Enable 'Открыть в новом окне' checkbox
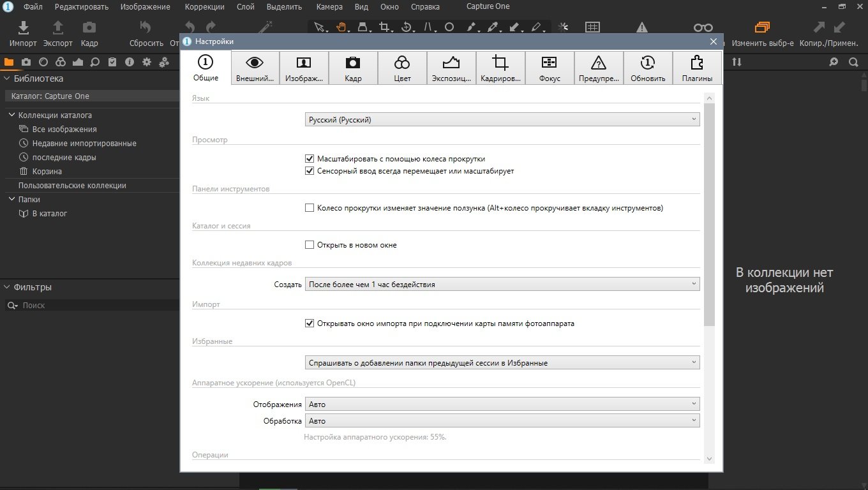The image size is (868, 490). (x=310, y=245)
